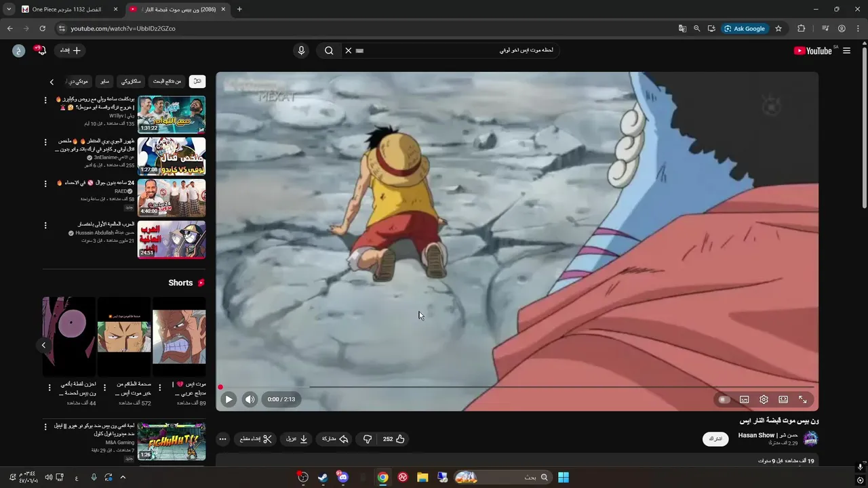Open options menu for the 3nElanime video
The image size is (868, 488).
coord(46,142)
